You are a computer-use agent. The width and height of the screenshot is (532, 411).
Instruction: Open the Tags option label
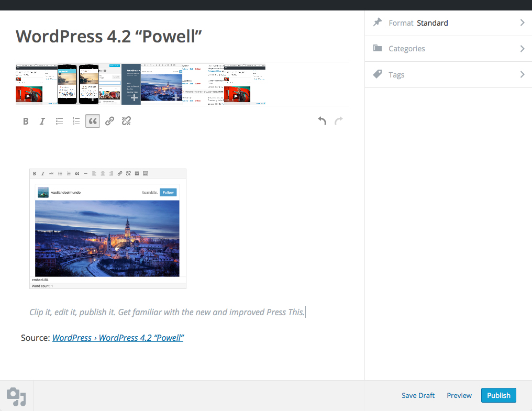pos(396,75)
